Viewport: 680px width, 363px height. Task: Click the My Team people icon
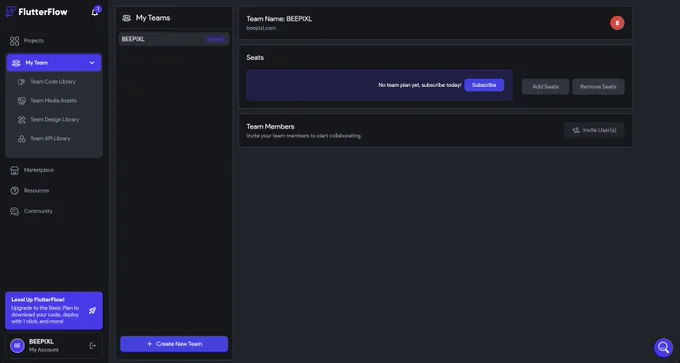[16, 63]
